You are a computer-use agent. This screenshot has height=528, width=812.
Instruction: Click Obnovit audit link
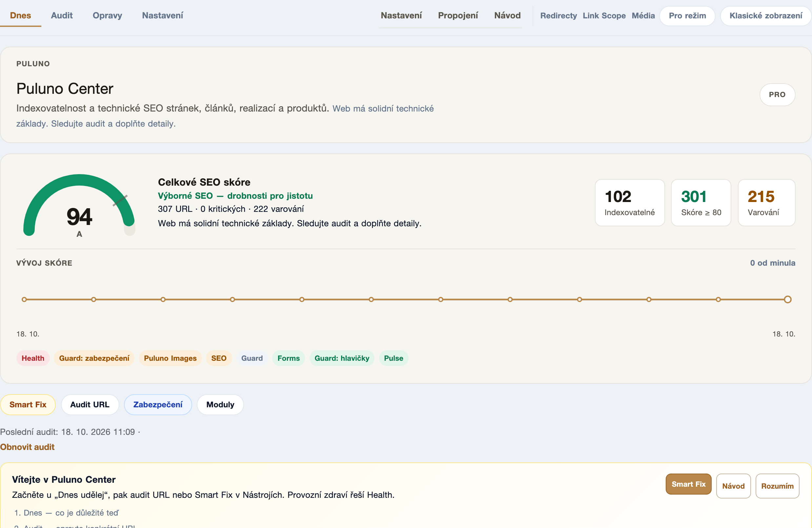[x=27, y=447]
